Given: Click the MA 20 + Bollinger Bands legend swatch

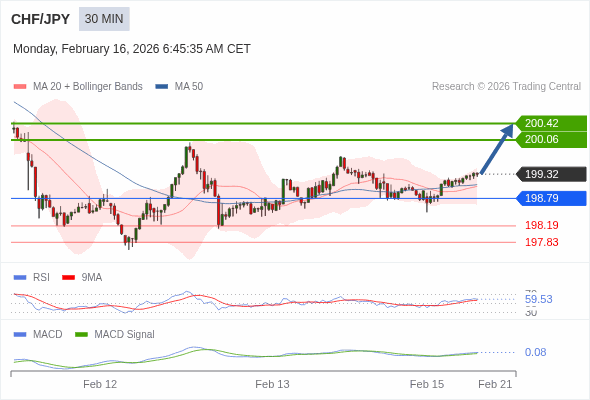Looking at the screenshot, I should (20, 87).
